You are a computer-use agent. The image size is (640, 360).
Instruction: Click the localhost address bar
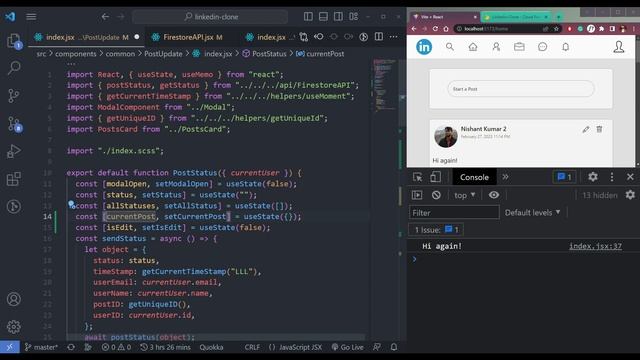pos(501,29)
